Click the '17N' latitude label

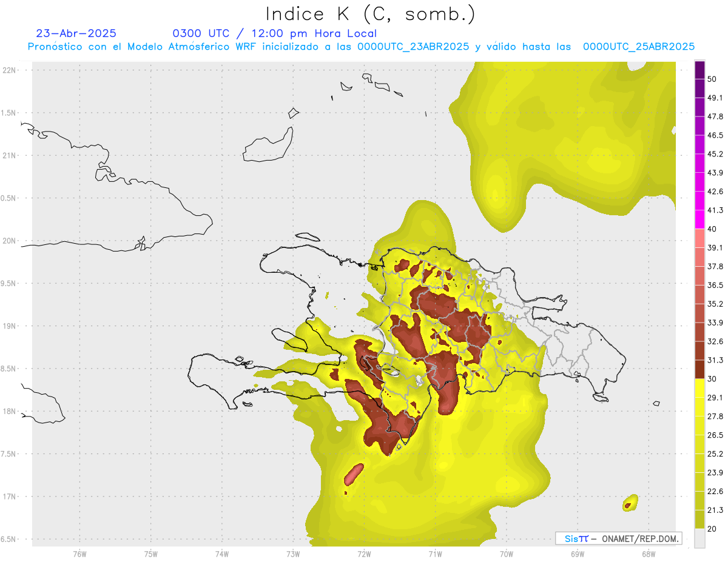pyautogui.click(x=10, y=497)
